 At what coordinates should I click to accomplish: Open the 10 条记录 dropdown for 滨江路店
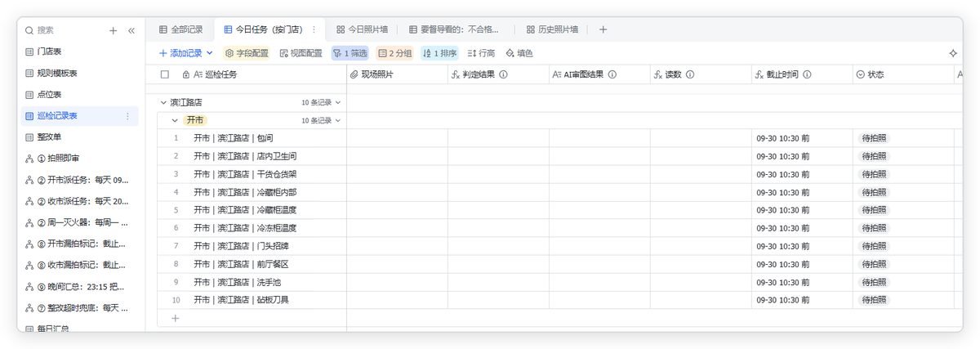coord(321,103)
